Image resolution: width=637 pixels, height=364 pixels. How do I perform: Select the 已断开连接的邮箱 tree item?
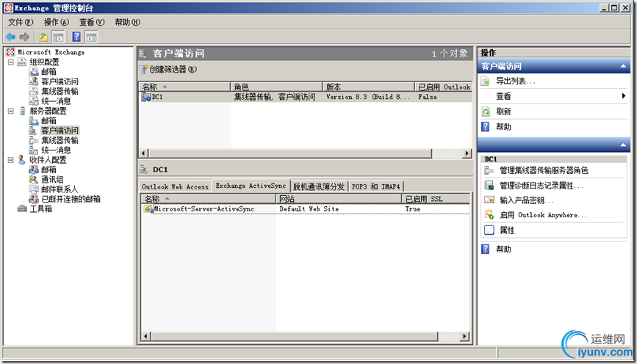[71, 199]
